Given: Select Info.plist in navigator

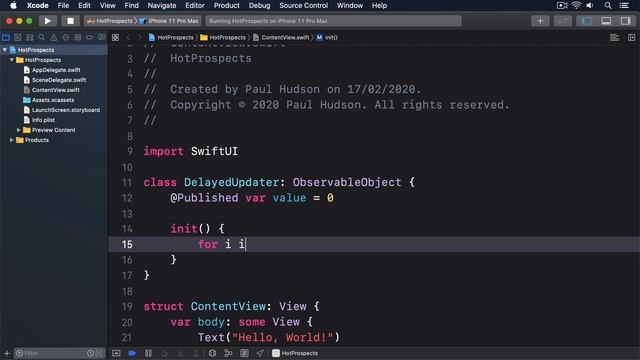Looking at the screenshot, I should [x=43, y=120].
